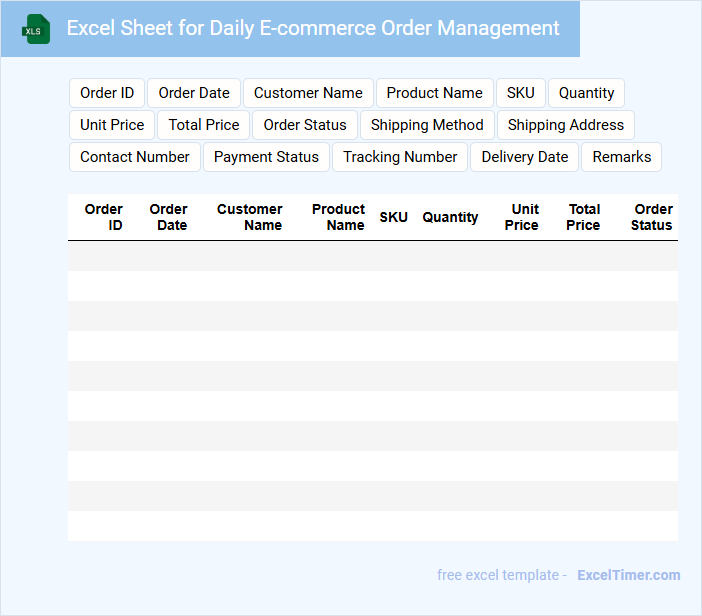The image size is (702, 616).
Task: Click the Tracking Number tag
Action: pyautogui.click(x=400, y=157)
